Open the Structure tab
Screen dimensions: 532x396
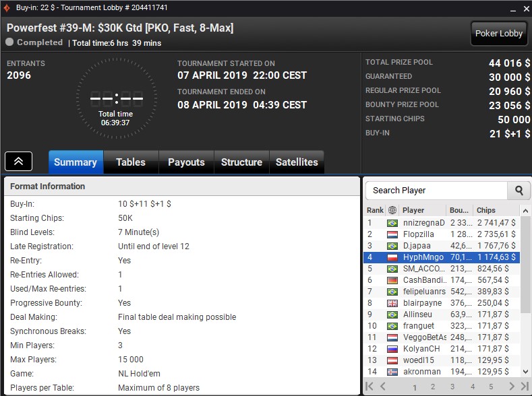pos(241,162)
